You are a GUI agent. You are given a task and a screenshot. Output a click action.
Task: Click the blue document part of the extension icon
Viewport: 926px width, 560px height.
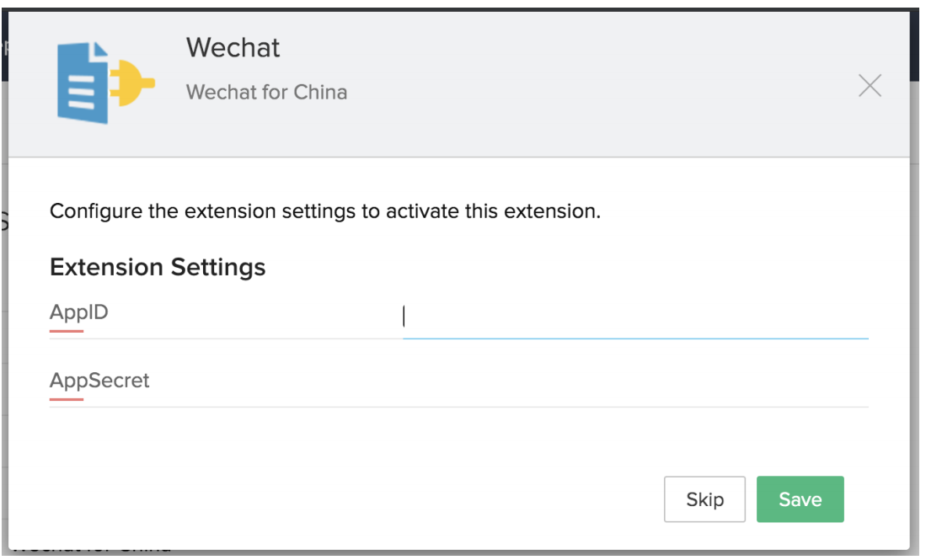click(83, 83)
